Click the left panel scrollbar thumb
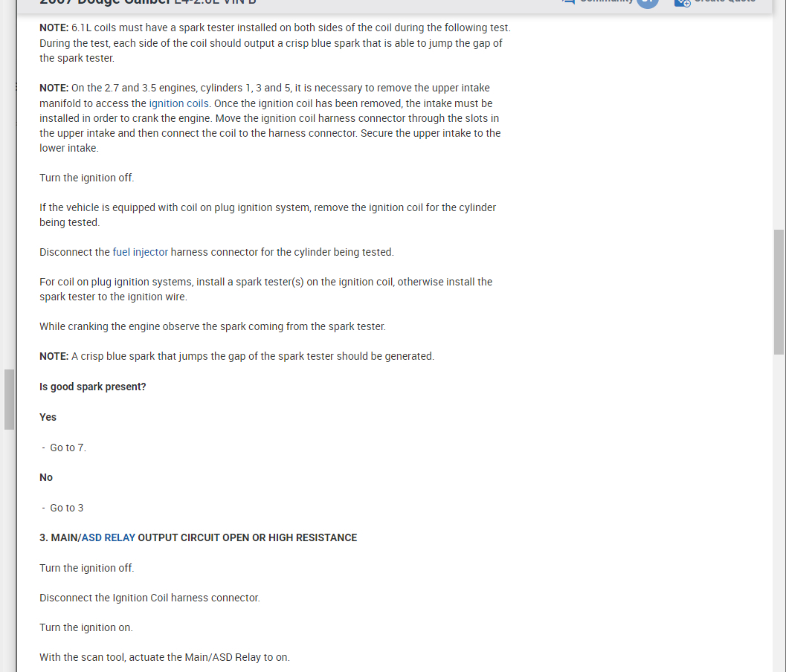 (9, 399)
